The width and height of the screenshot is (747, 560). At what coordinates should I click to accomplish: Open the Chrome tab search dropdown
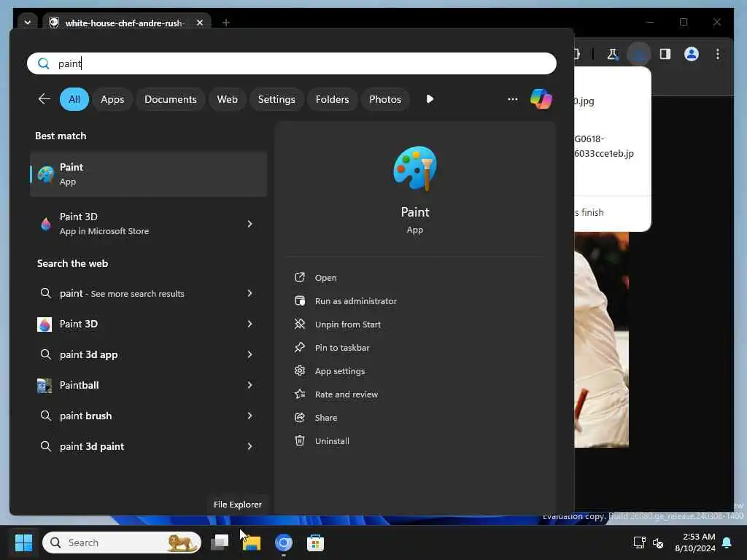[x=28, y=23]
